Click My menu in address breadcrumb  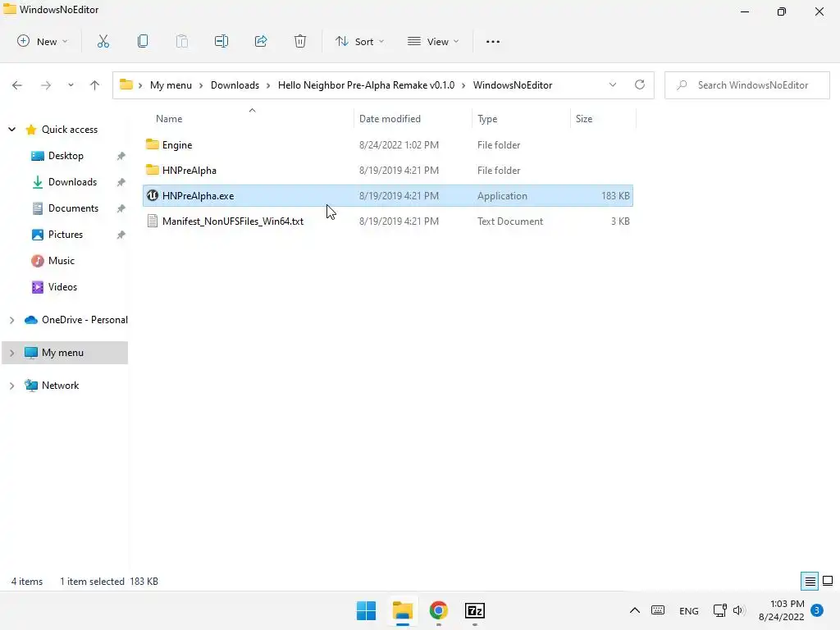pos(171,85)
